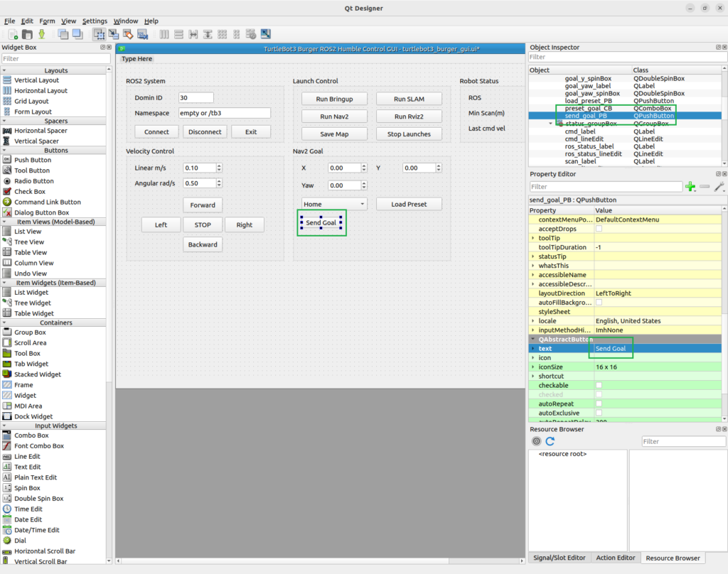Screen dimensions: 728x574
Task: Expand the shortcut property
Action: coord(533,377)
